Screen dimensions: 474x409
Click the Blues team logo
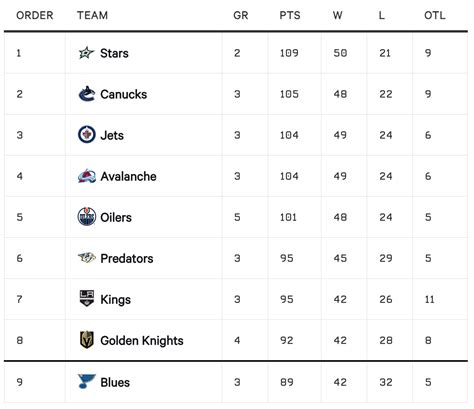click(x=87, y=381)
